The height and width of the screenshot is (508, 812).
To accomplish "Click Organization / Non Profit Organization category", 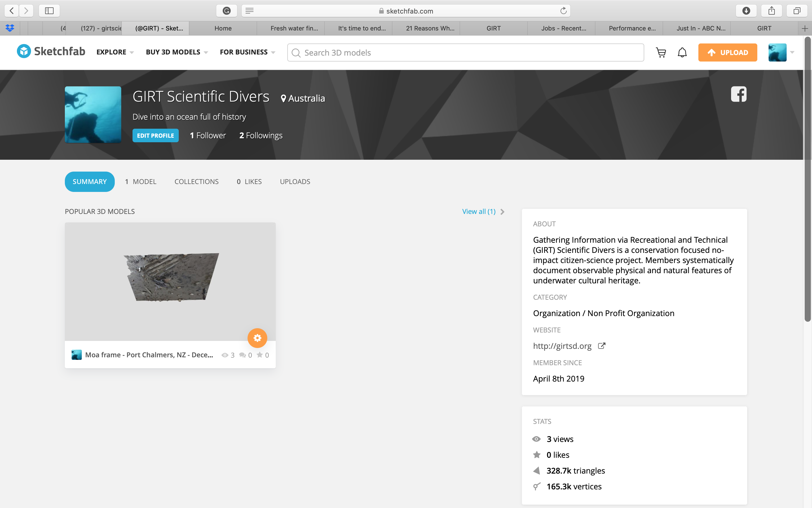I will tap(604, 313).
